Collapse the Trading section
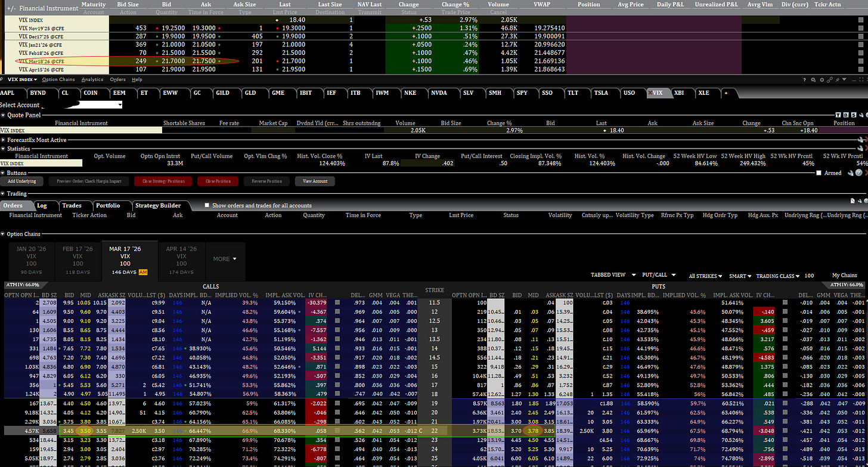 [3, 193]
